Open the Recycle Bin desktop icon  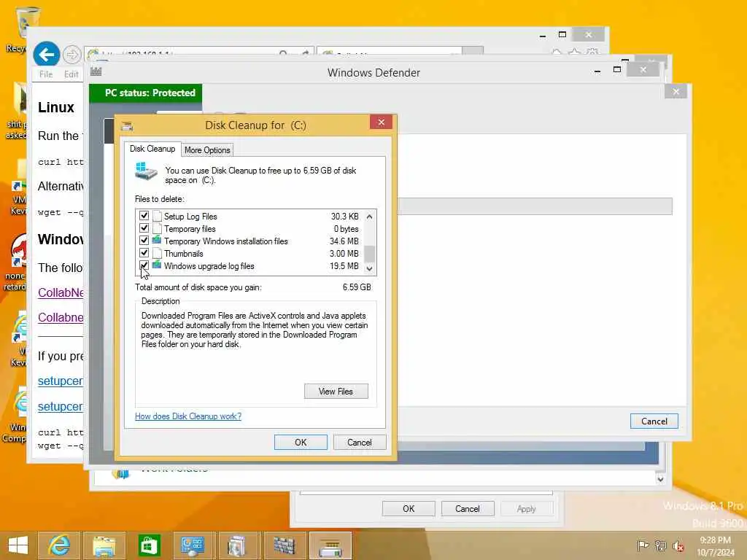pyautogui.click(x=27, y=27)
